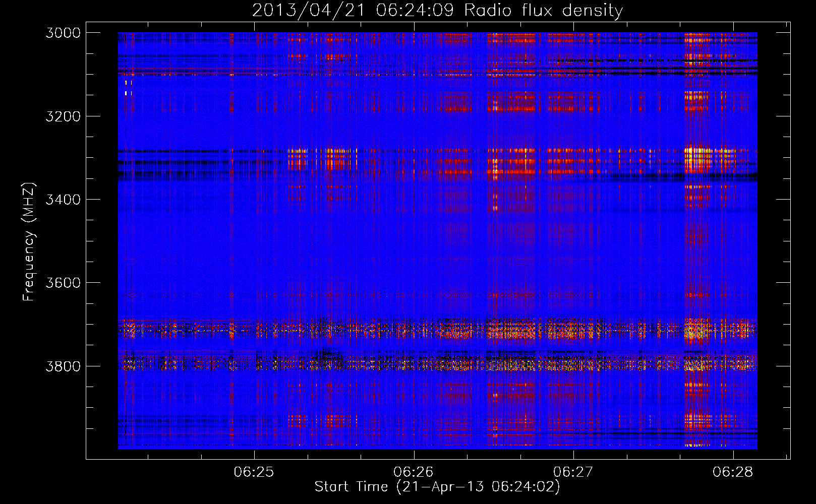
Task: Click the "Frequency (MHZ)" axis label
Action: click(29, 242)
